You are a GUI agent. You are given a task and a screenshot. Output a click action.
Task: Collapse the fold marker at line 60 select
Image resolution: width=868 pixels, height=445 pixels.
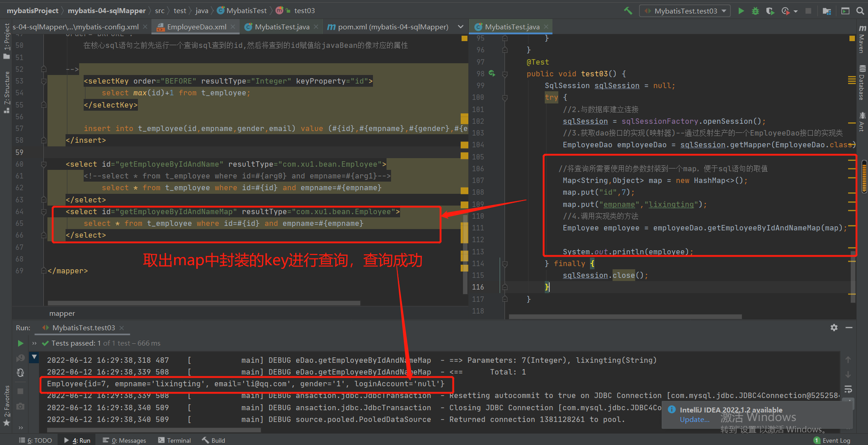(44, 164)
